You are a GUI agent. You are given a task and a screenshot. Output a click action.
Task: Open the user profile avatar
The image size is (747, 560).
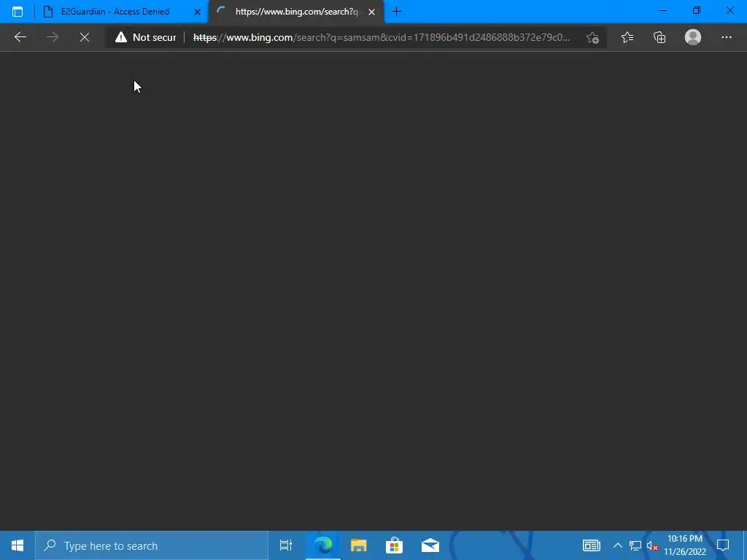[x=693, y=37]
